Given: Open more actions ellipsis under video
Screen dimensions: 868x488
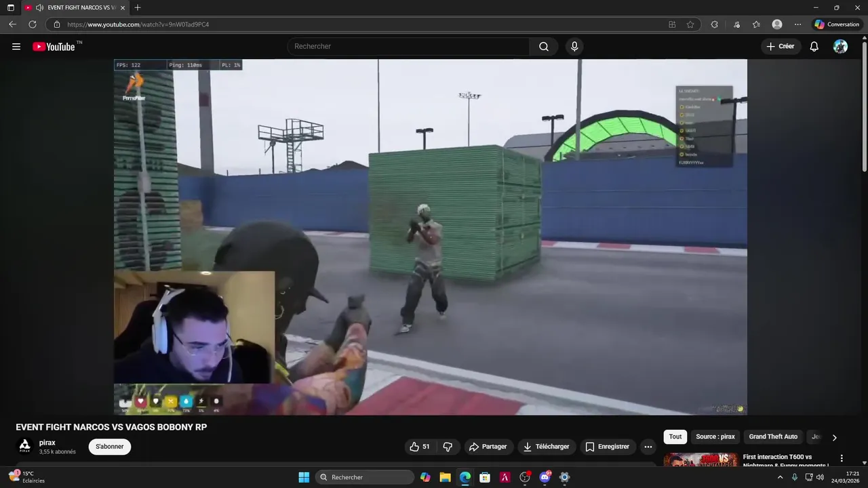Looking at the screenshot, I should [x=648, y=447].
